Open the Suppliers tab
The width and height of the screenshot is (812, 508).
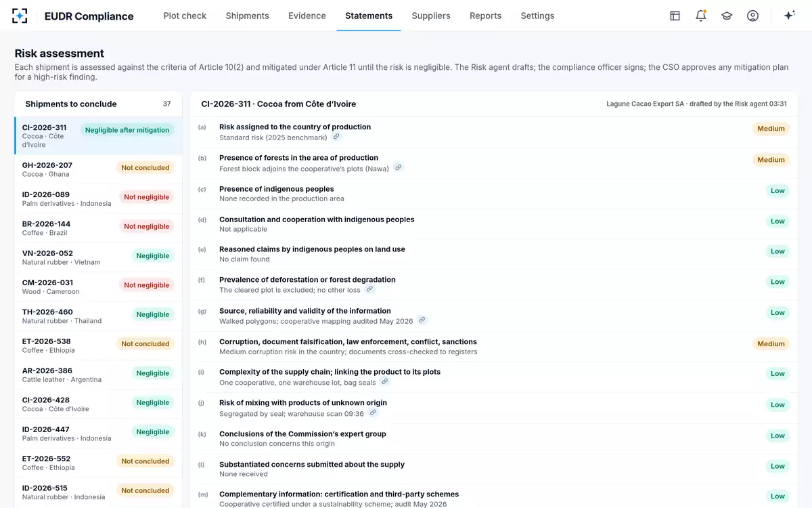point(431,16)
